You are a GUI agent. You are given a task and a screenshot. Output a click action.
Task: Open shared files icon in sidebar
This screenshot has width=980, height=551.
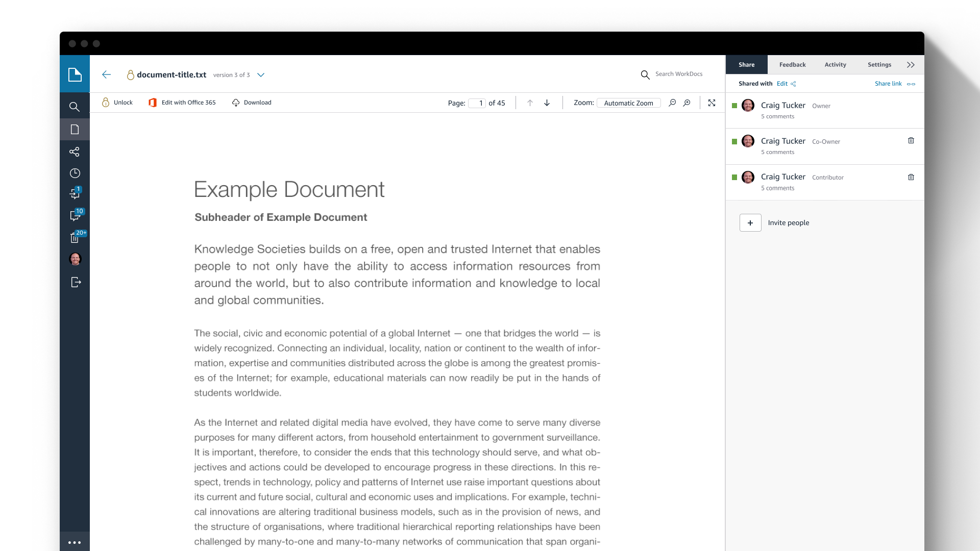tap(75, 152)
